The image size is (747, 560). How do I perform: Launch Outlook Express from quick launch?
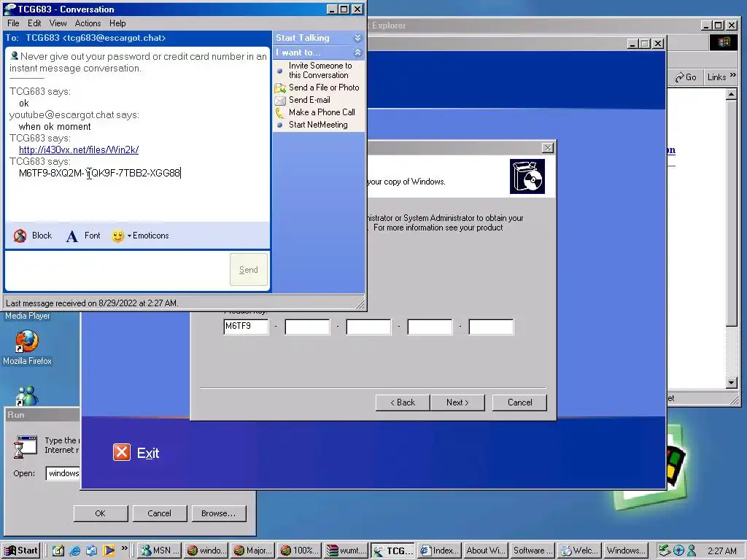tap(92, 551)
